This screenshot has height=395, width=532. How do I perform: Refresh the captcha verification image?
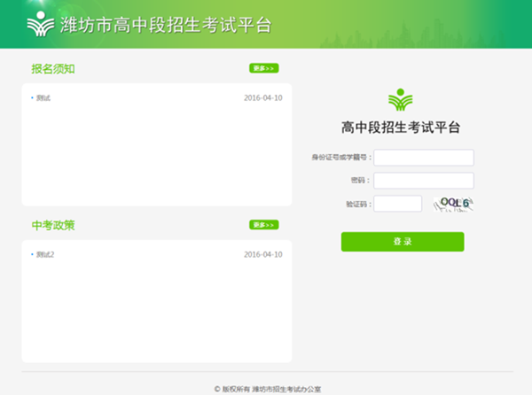point(456,204)
